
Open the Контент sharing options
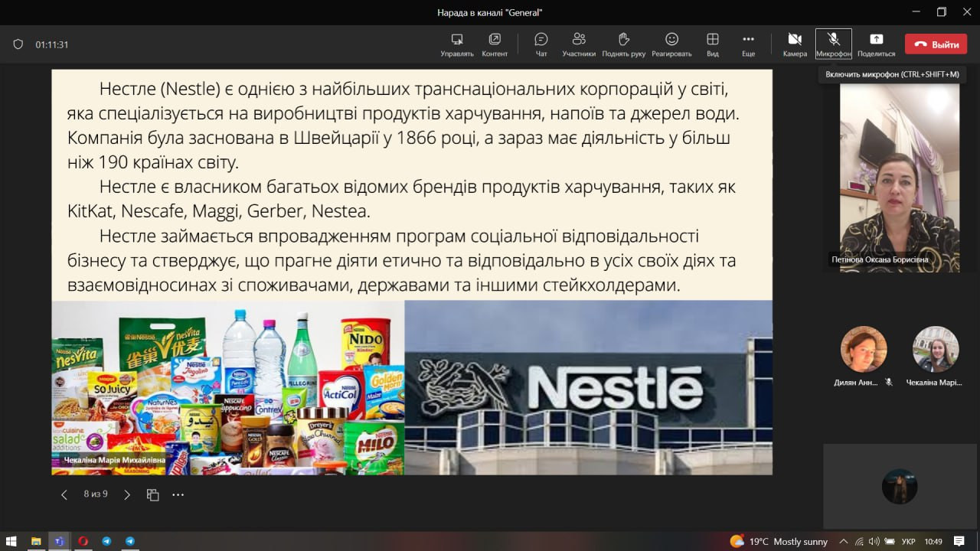point(495,44)
